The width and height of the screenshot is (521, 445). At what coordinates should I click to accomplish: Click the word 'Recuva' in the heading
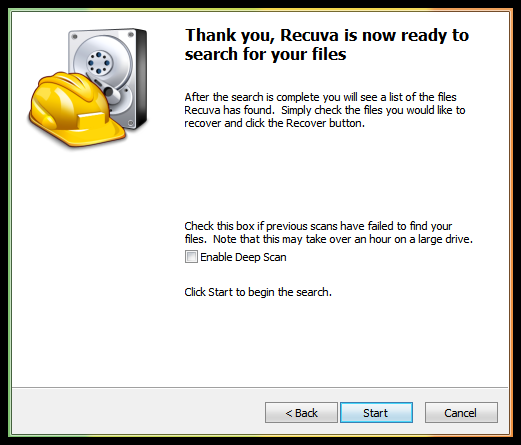click(x=309, y=35)
